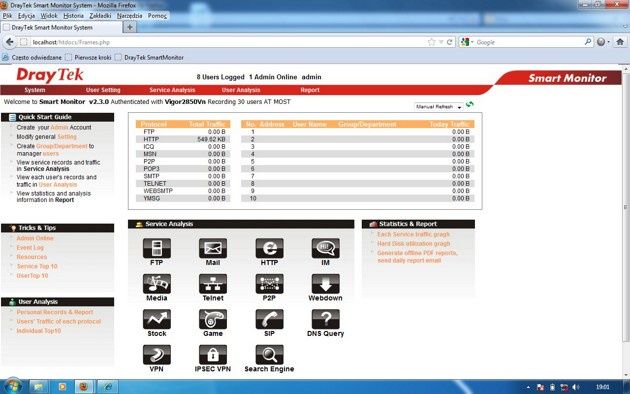
Task: Open the Event Log link
Action: [30, 247]
